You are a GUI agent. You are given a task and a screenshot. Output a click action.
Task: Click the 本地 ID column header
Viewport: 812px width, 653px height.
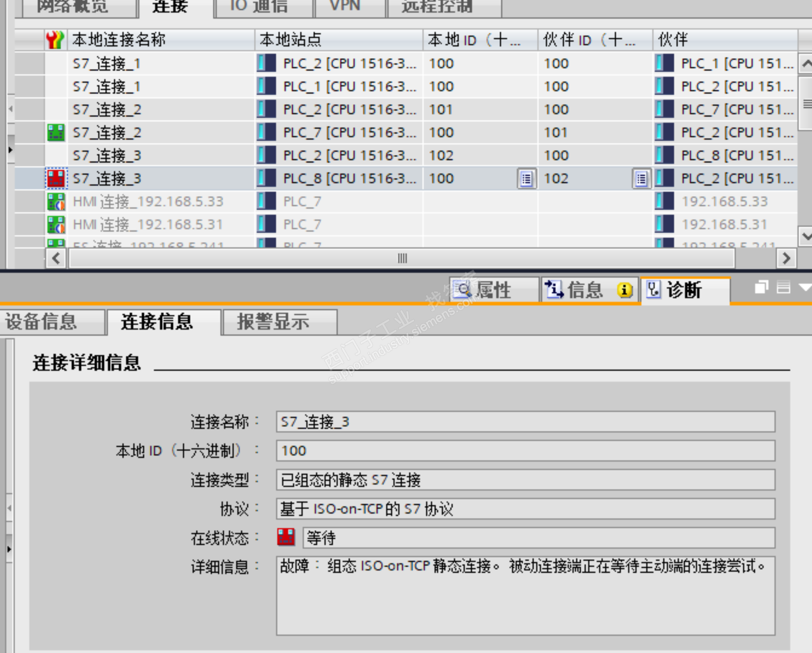(x=481, y=40)
